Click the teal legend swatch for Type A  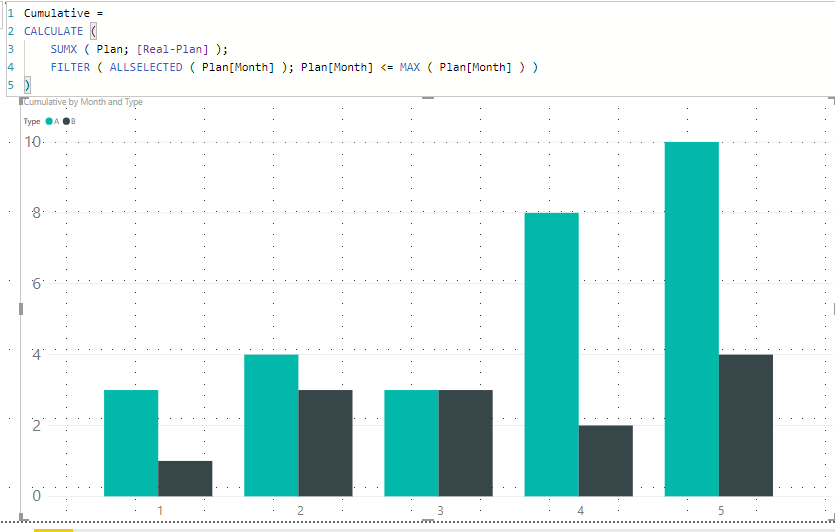pos(49,121)
